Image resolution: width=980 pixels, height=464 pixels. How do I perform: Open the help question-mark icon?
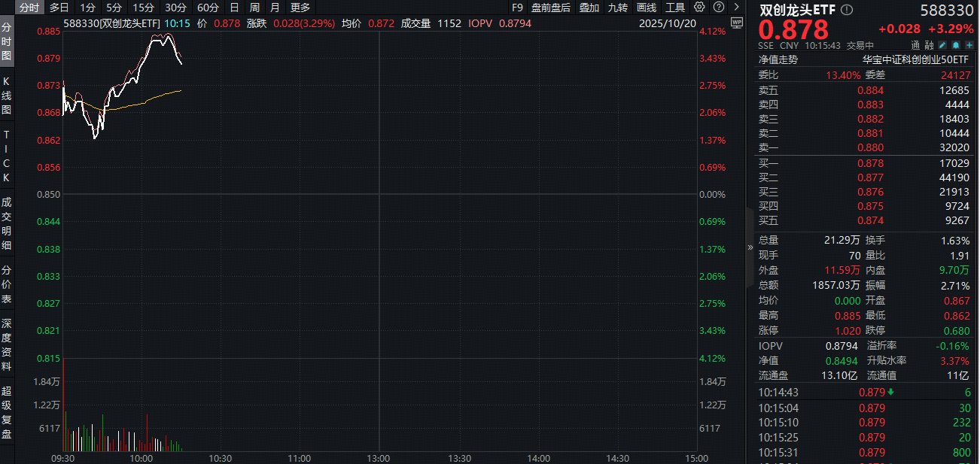[718, 8]
